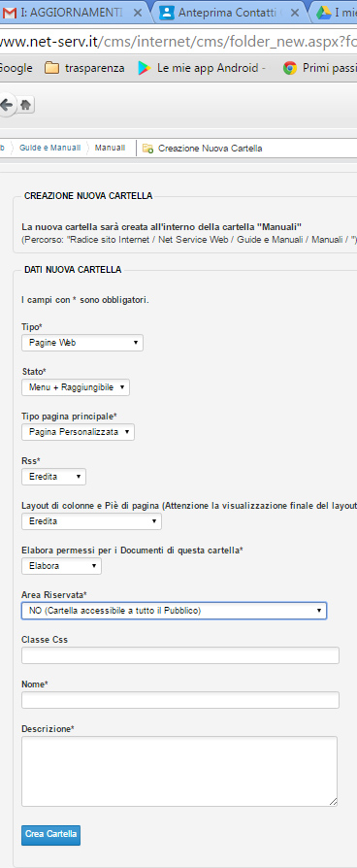Click the contacts icon on Anteprima Contatti tab
This screenshot has width=357, height=868.
[166, 13]
